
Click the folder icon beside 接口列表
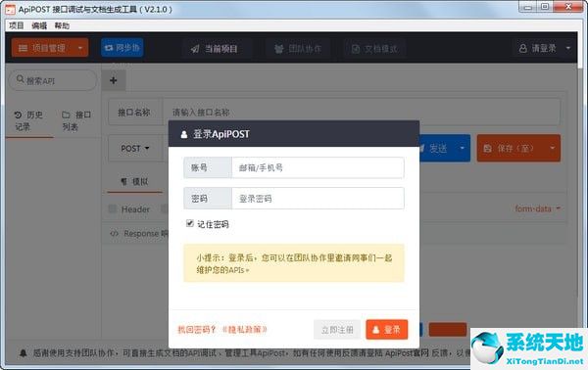tap(66, 115)
